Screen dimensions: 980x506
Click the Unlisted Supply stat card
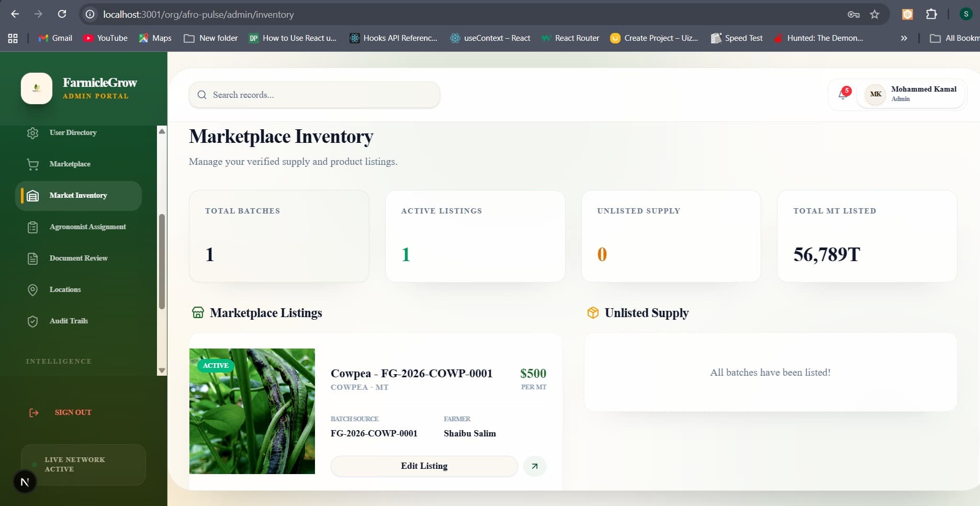click(x=671, y=236)
